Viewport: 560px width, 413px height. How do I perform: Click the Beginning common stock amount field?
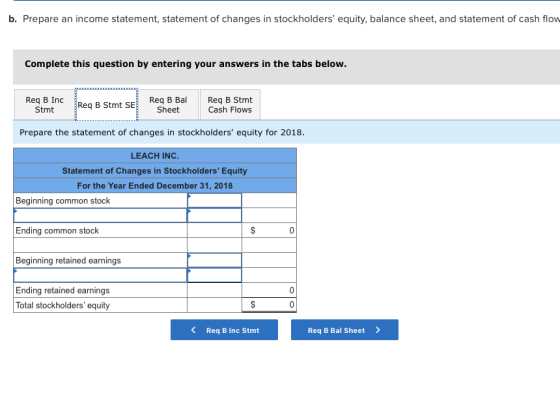tap(215, 200)
